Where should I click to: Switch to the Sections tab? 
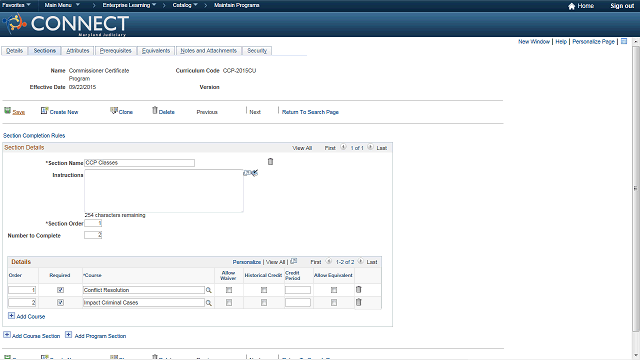coord(44,51)
